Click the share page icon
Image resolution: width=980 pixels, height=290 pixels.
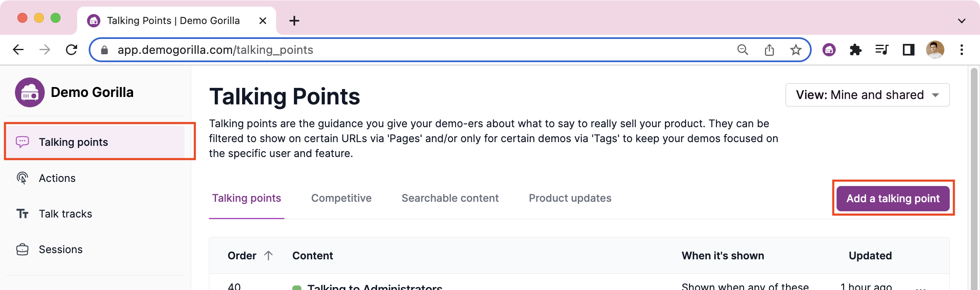(769, 50)
